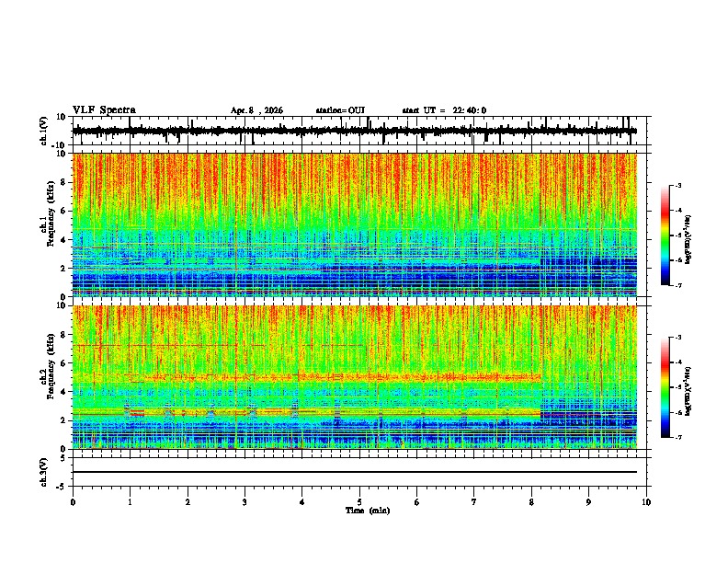Click the ch.1 colorbar log(PSD) unit label

[688, 240]
